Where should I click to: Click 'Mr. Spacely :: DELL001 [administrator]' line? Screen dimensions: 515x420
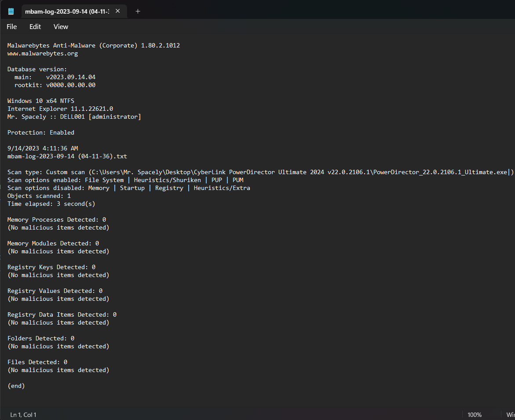pos(74,117)
